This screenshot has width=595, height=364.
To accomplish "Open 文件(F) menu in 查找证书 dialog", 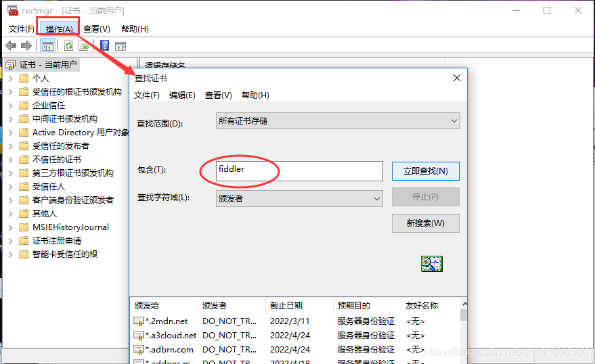I will pos(146,95).
